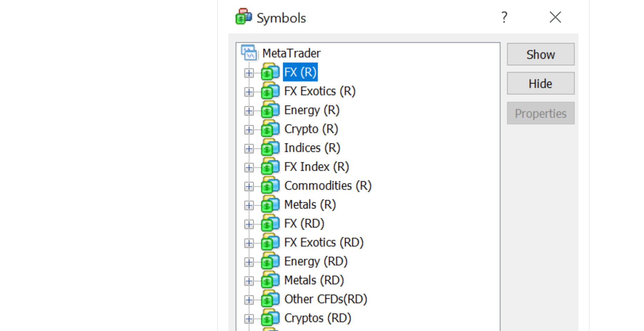
Task: Select the FX (RD) label
Action: click(x=304, y=223)
